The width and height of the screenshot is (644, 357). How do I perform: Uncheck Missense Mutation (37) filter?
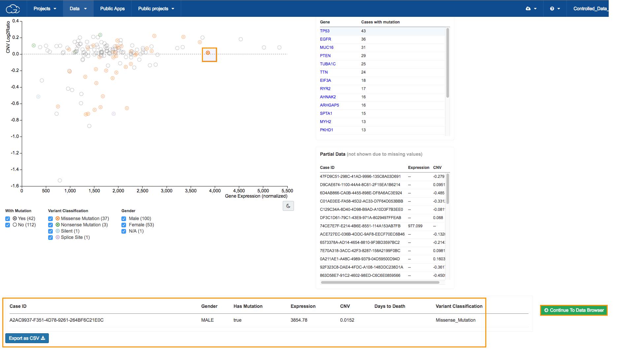[x=50, y=219]
